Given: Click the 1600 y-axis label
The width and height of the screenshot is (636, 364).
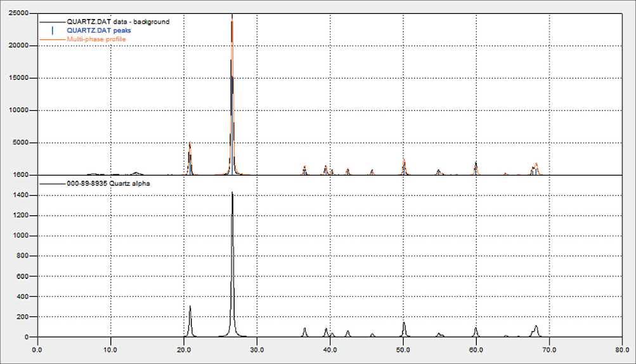Looking at the screenshot, I should click(x=20, y=175).
